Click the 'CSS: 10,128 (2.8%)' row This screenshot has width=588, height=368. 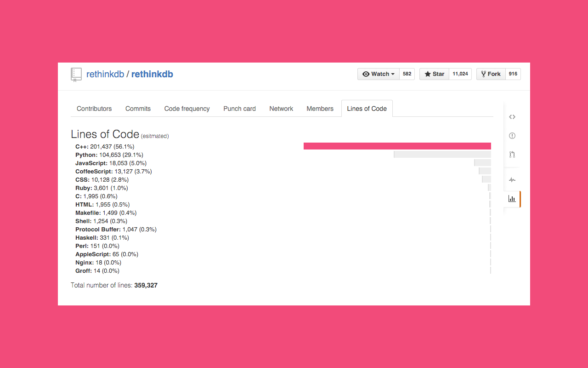[x=102, y=180]
